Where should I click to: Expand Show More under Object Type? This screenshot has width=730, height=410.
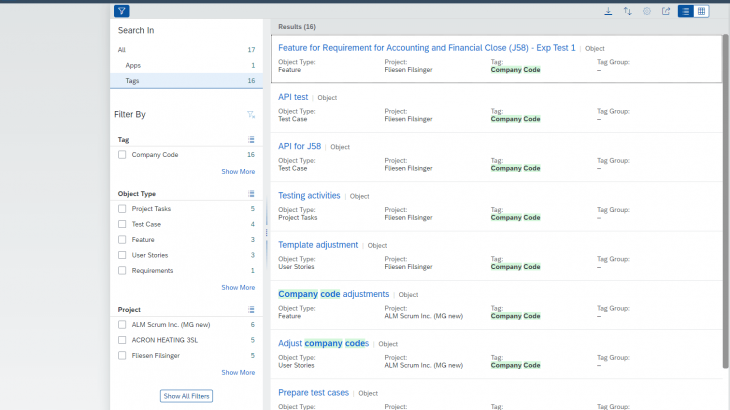coord(238,287)
